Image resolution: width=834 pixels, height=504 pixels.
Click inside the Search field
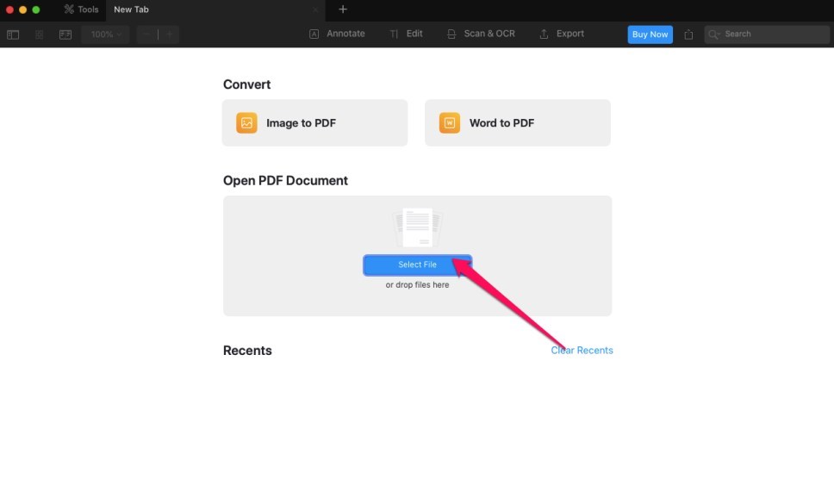[765, 34]
